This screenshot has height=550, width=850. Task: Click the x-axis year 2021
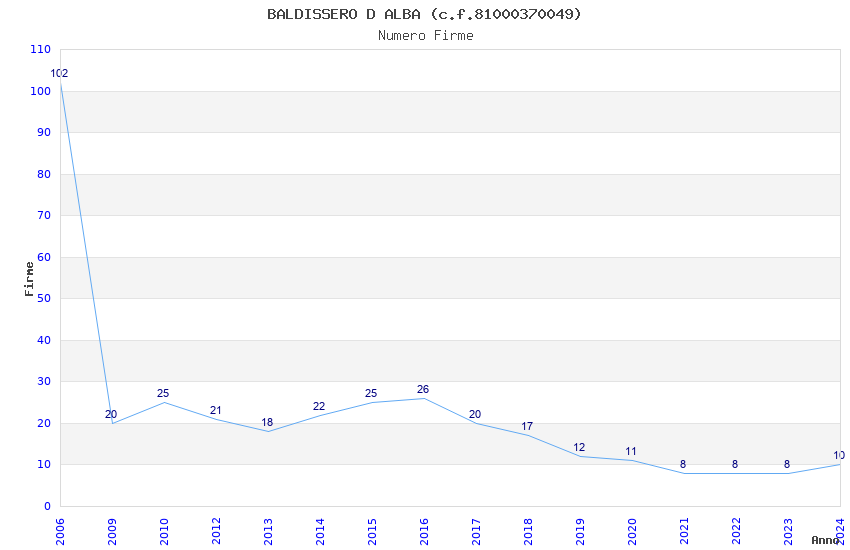[684, 532]
